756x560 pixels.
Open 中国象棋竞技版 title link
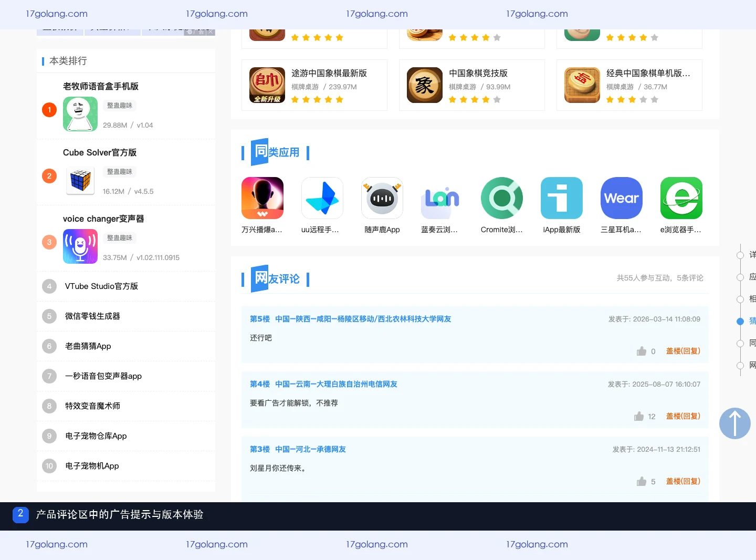tap(478, 73)
